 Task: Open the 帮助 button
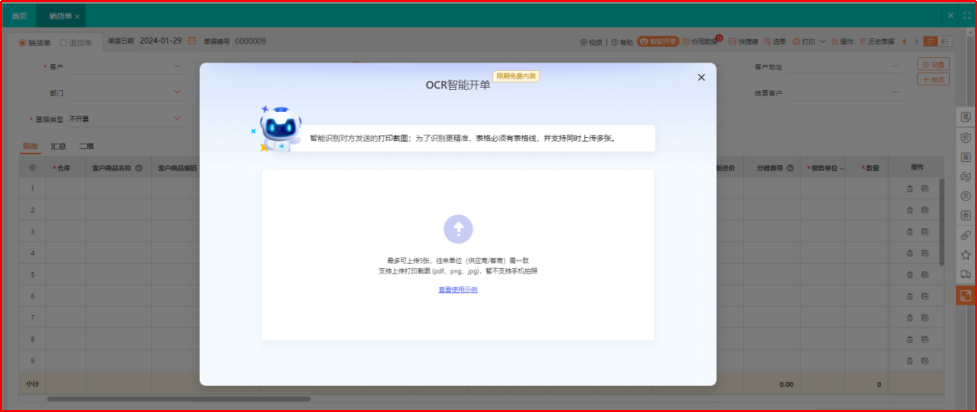(622, 42)
